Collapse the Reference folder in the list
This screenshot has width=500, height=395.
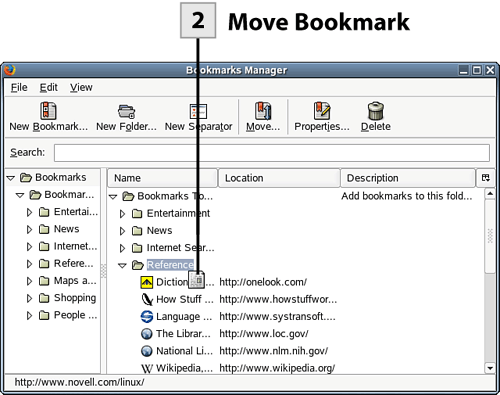pyautogui.click(x=123, y=266)
